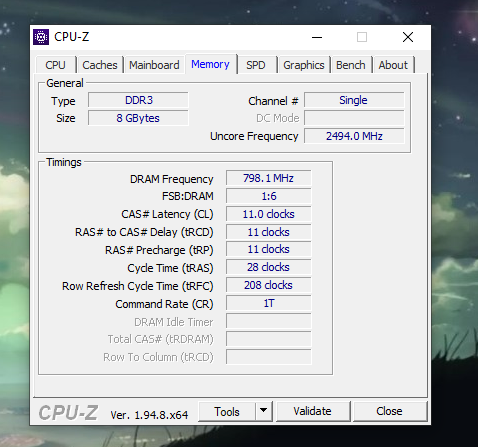This screenshot has height=447, width=478.
Task: Switch to the Bench tab
Action: pyautogui.click(x=351, y=65)
